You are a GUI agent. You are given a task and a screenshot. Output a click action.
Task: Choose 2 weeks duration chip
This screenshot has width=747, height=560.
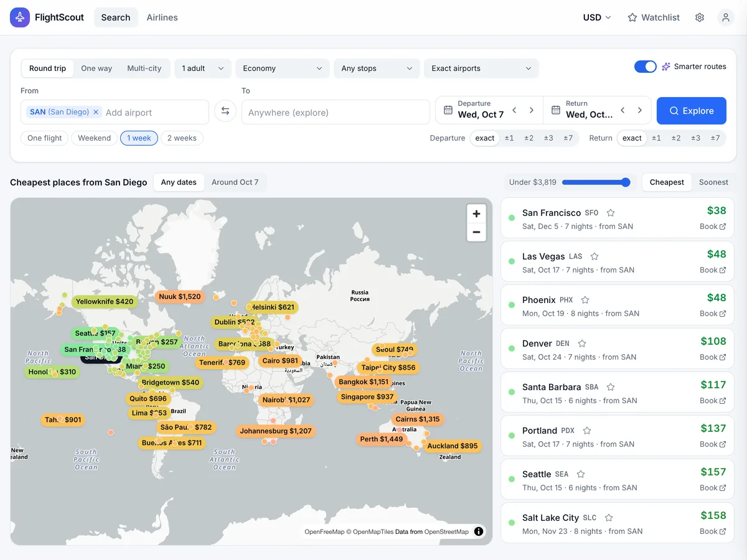[x=182, y=138]
